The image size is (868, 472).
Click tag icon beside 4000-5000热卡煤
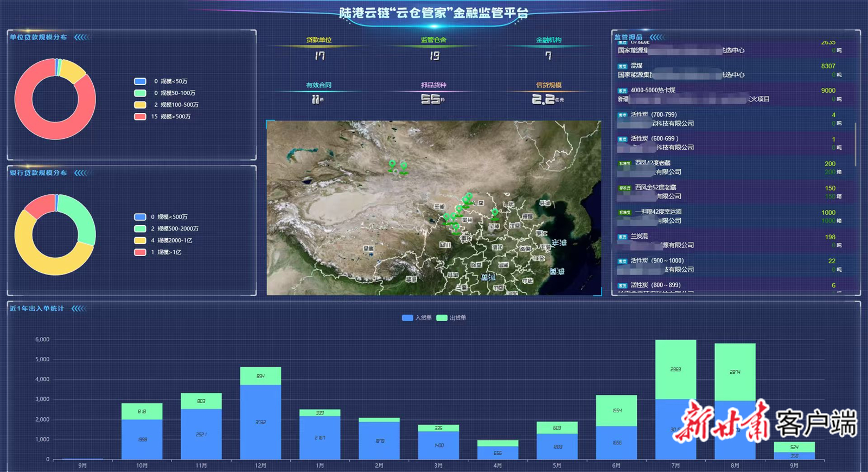coord(622,91)
